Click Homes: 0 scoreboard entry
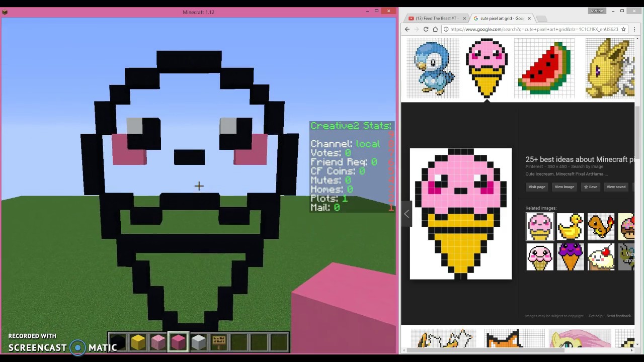Image resolution: width=644 pixels, height=362 pixels. click(332, 190)
